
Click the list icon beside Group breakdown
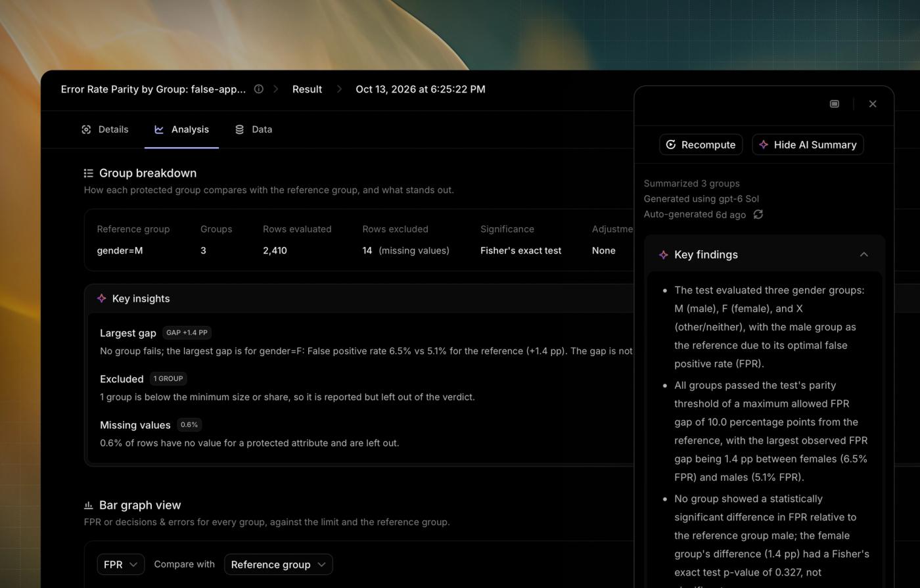pyautogui.click(x=89, y=173)
